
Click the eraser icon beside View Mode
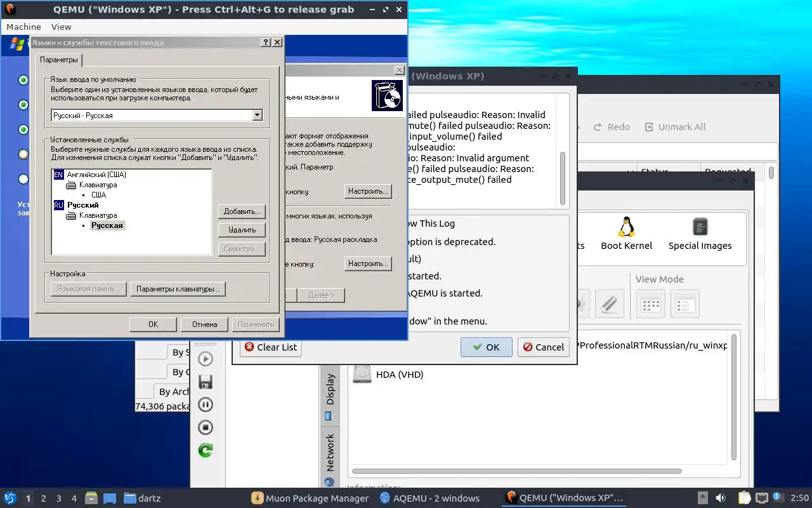tap(609, 304)
